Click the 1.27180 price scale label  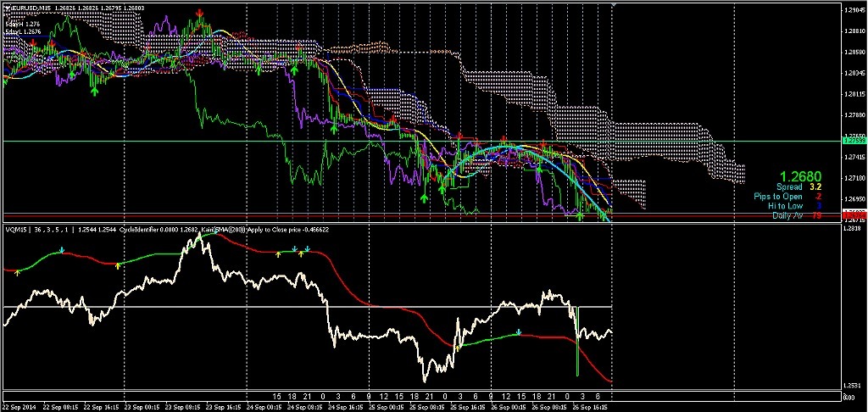tap(853, 178)
